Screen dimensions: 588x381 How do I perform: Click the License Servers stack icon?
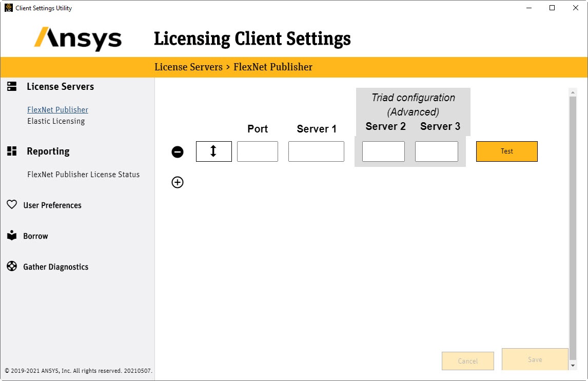(x=12, y=86)
